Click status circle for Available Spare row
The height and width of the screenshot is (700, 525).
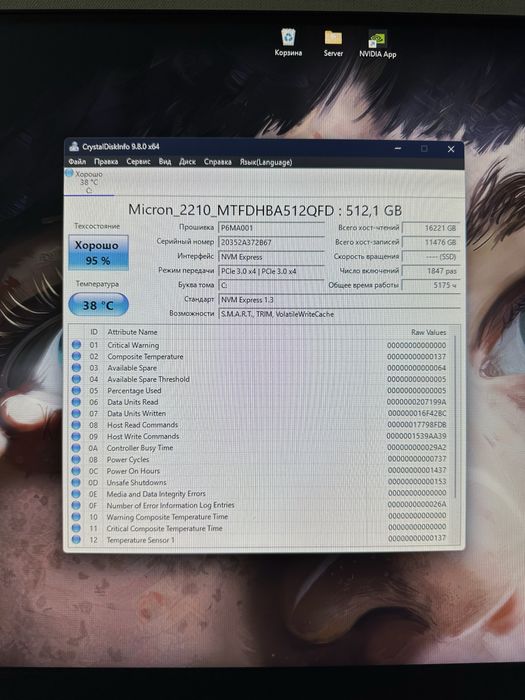76,368
